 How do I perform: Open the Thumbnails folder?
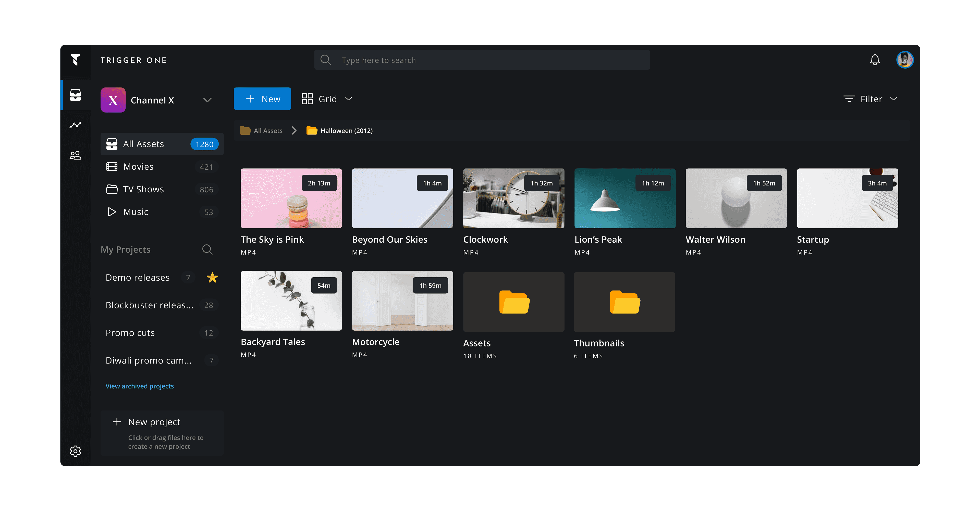pos(624,302)
